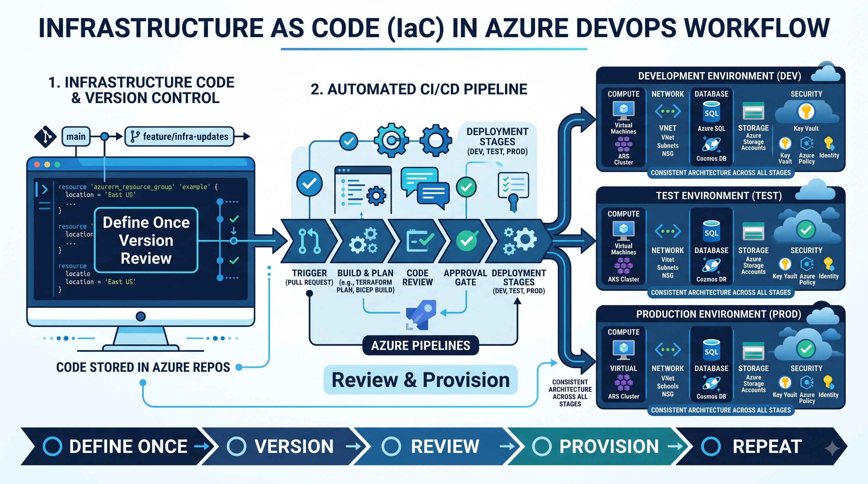
Task: Click the TEST consistent architecture banner
Action: click(x=721, y=292)
